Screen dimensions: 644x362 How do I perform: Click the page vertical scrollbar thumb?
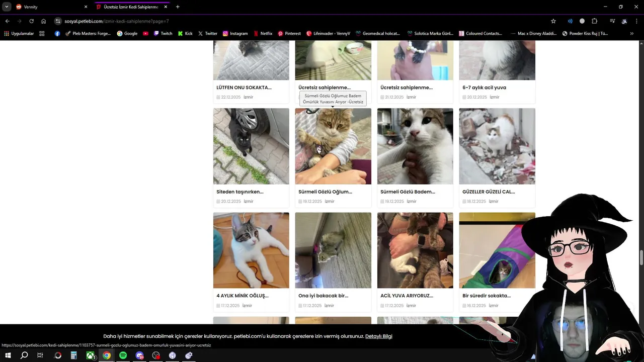pyautogui.click(x=641, y=257)
